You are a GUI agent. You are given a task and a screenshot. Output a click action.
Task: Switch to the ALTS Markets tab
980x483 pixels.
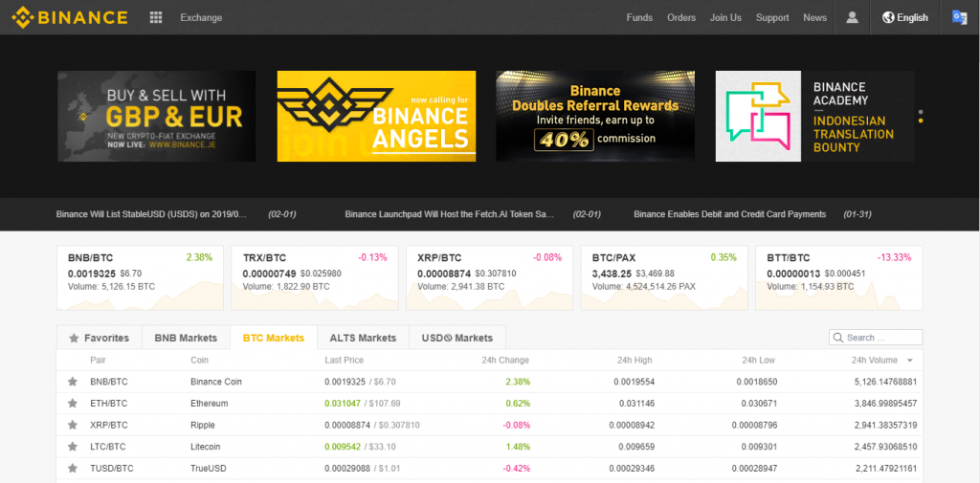click(363, 338)
